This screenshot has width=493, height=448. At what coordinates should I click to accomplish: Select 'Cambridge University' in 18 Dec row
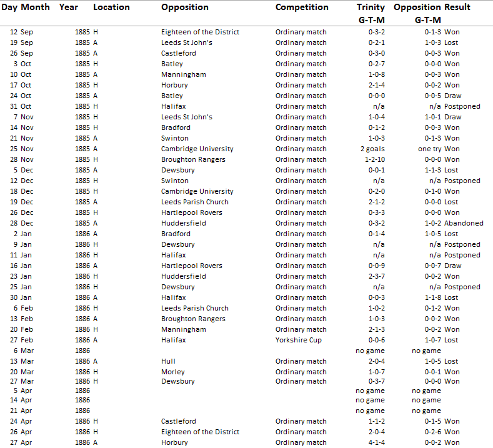[x=197, y=191]
